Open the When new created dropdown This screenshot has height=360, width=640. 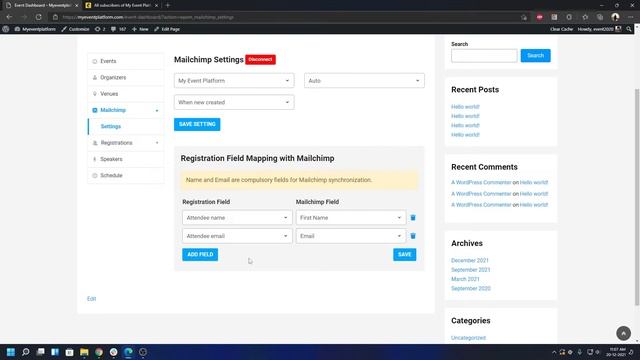pos(234,102)
